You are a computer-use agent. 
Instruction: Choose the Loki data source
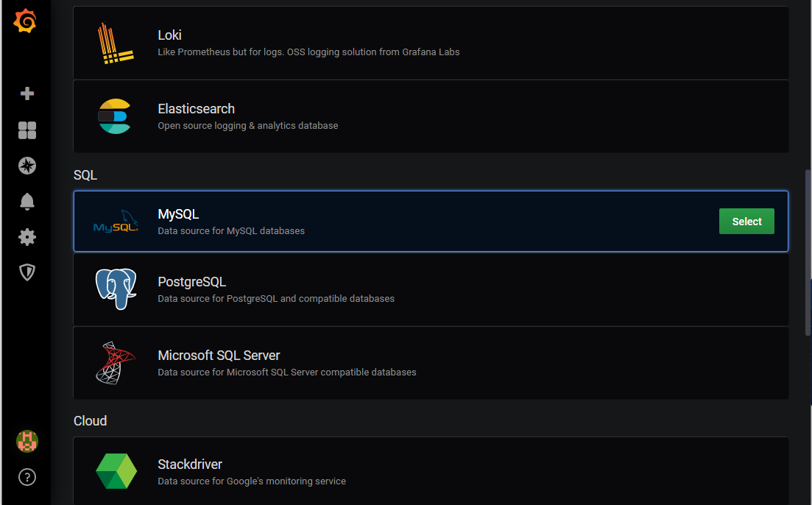click(431, 43)
